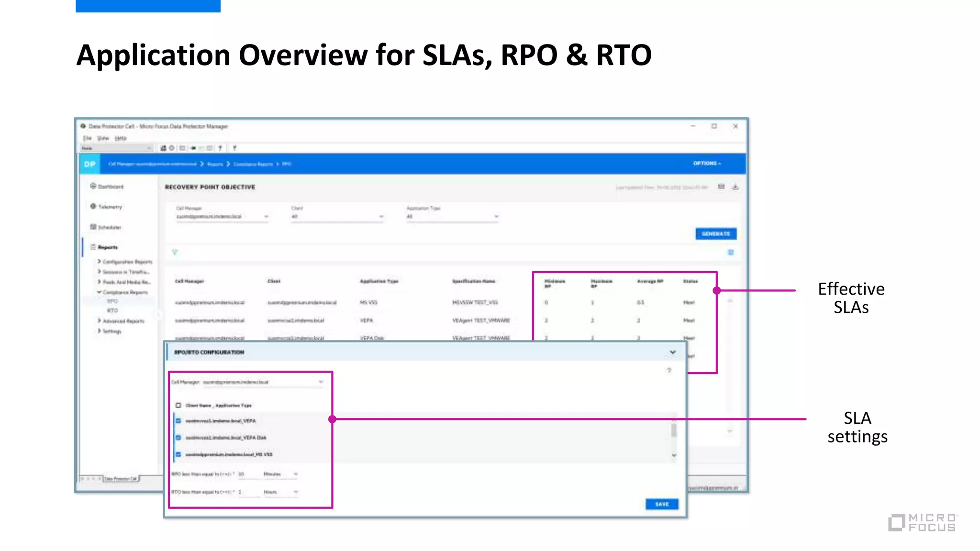The width and height of the screenshot is (980, 551).
Task: Click the GENERATE button
Action: (x=716, y=234)
